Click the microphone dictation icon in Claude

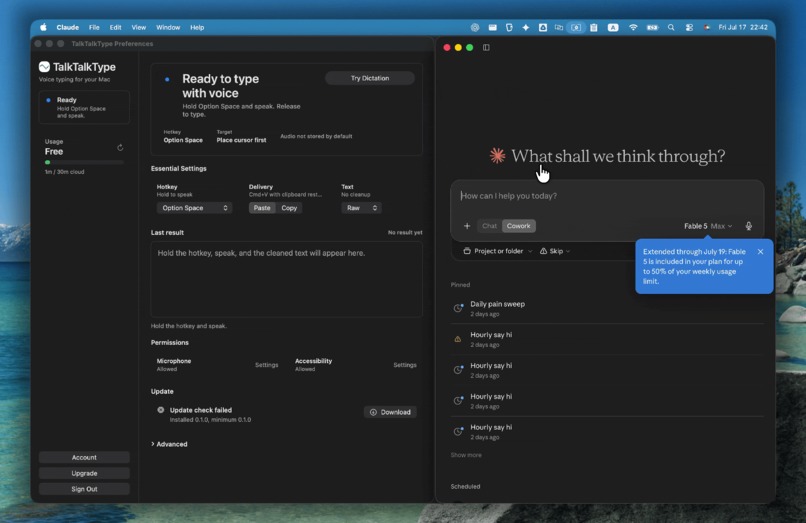click(748, 226)
